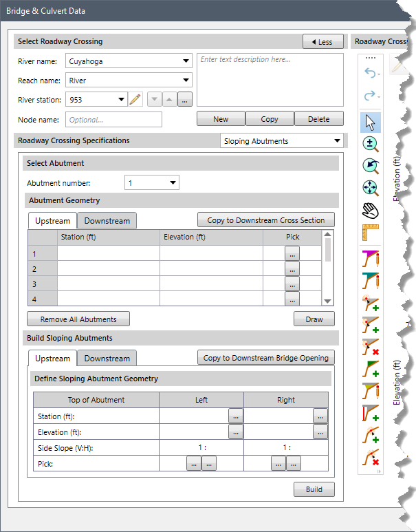Click the zoom extents tool

(371, 188)
